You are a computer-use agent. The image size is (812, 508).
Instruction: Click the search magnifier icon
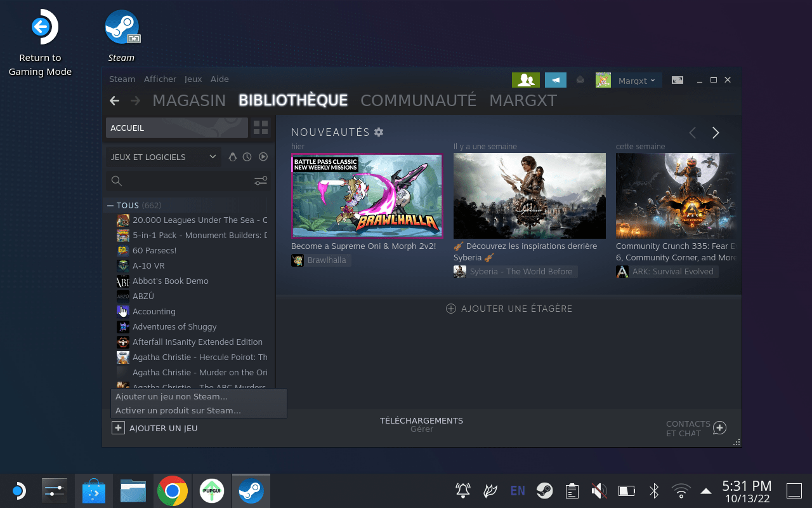pos(117,181)
